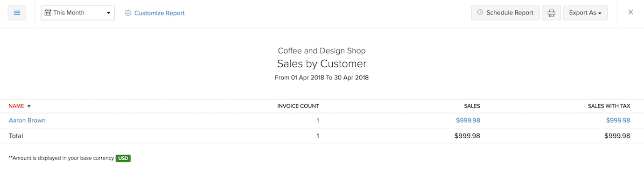The height and width of the screenshot is (169, 644).
Task: Expand the This Month date range dropdown
Action: (78, 13)
